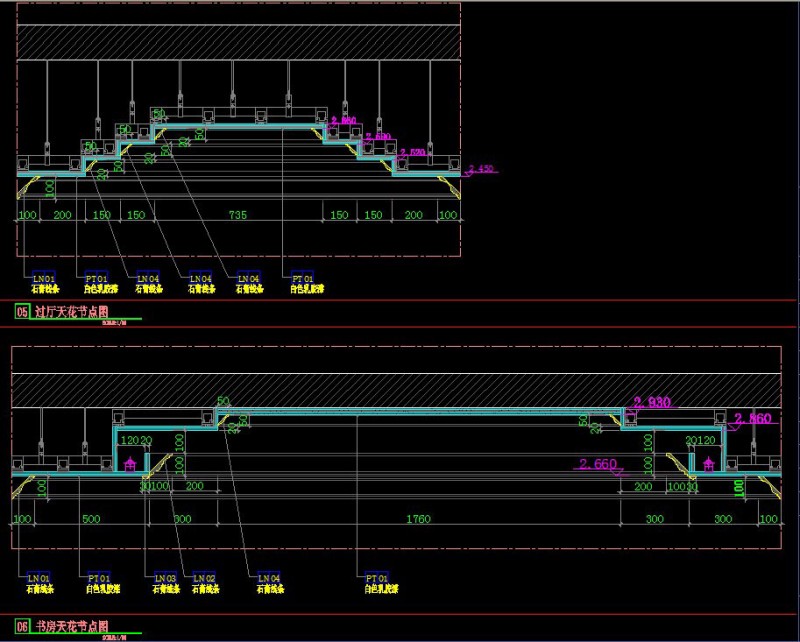Click the 2.450 elevation marker
Viewport: 800px width, 642px height.
[481, 169]
